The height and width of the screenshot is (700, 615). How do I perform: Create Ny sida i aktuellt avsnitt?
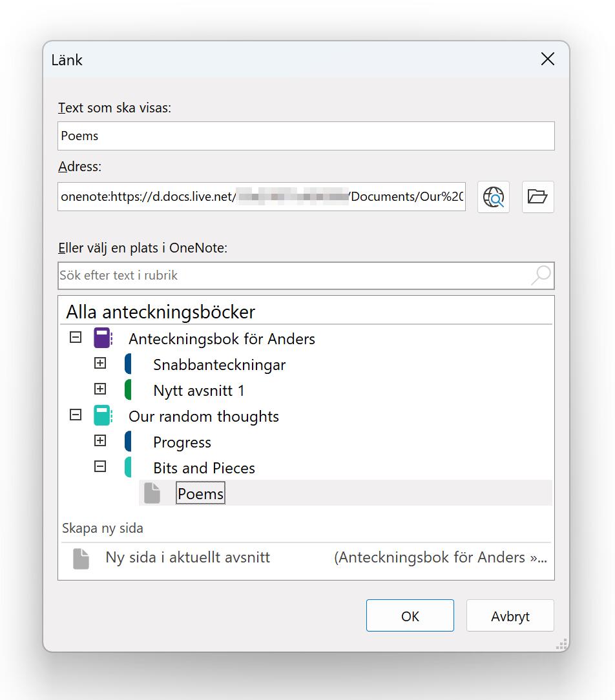(x=187, y=557)
